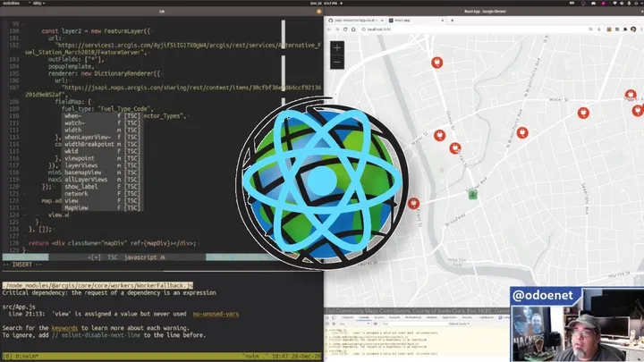Click the 'no-unused-vars' link in the terminal
The width and height of the screenshot is (644, 362).
(x=216, y=314)
